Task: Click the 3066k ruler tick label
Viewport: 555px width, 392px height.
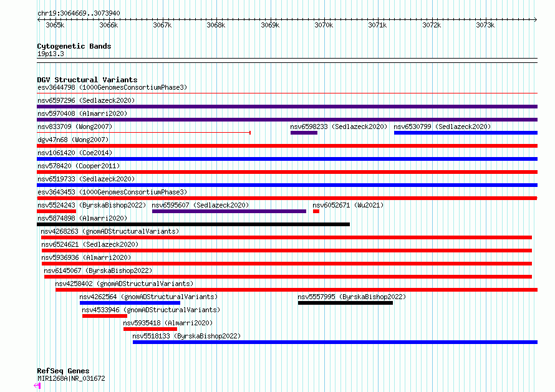Action: [x=109, y=25]
